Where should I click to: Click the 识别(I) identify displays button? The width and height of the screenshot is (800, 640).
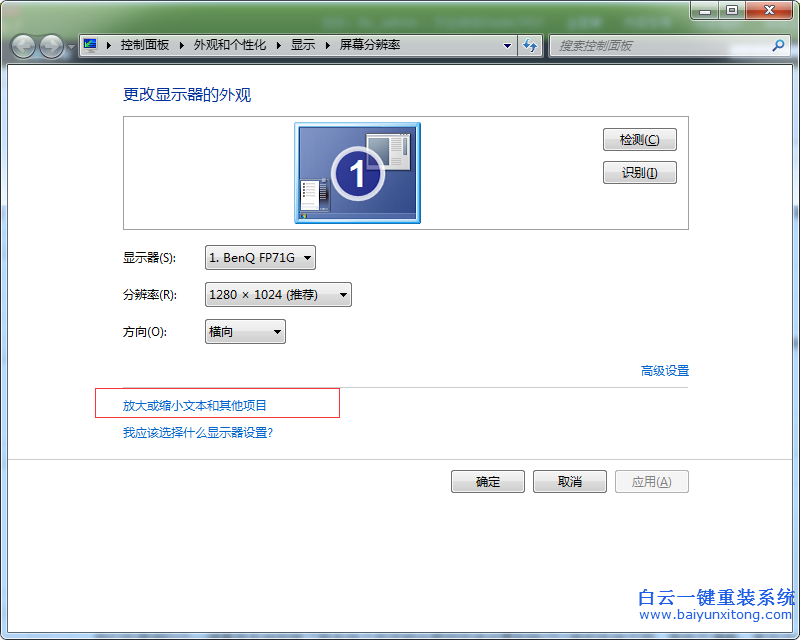click(639, 172)
